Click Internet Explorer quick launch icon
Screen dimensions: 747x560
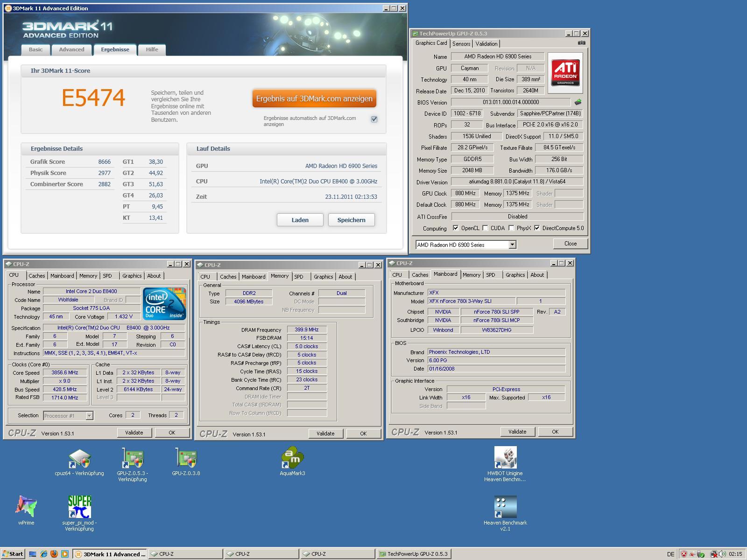43,554
